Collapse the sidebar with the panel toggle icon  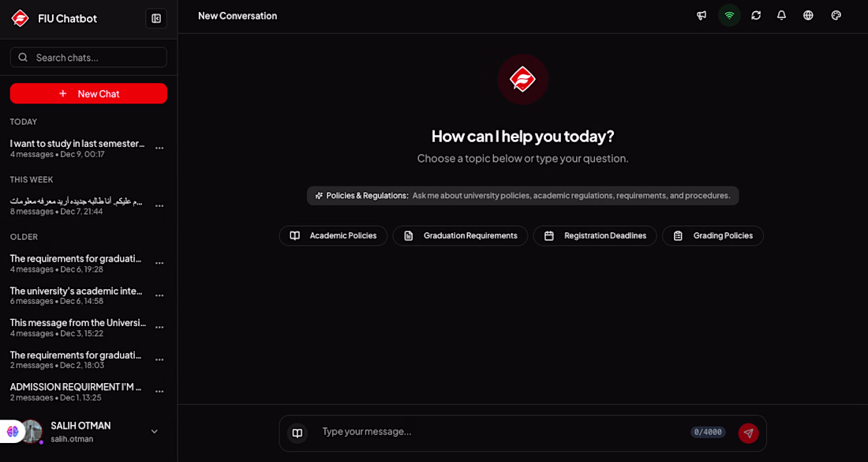point(156,19)
